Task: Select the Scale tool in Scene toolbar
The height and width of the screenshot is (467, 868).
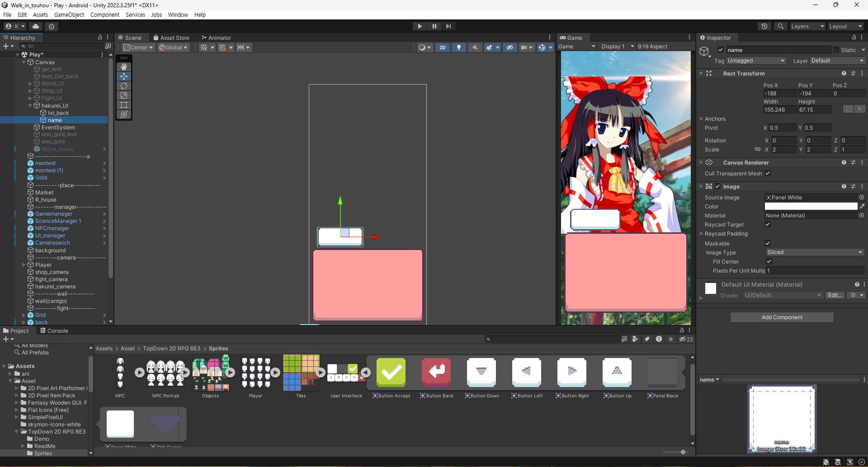Action: coord(124,95)
